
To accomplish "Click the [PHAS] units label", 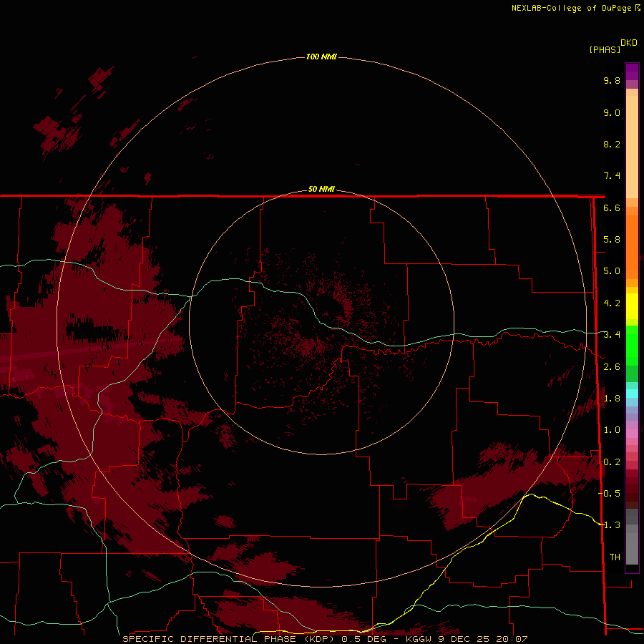I will pos(605,49).
